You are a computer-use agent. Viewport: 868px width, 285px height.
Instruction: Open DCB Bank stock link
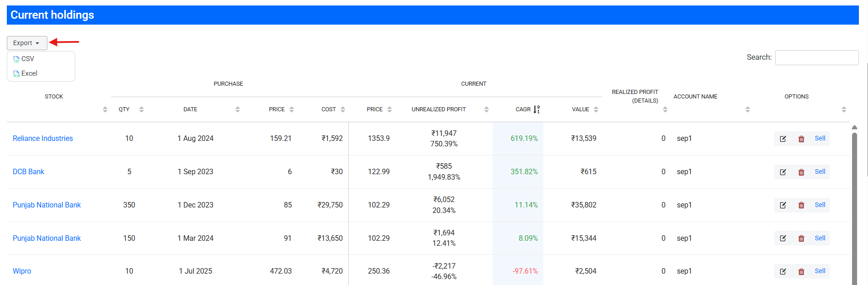(28, 171)
